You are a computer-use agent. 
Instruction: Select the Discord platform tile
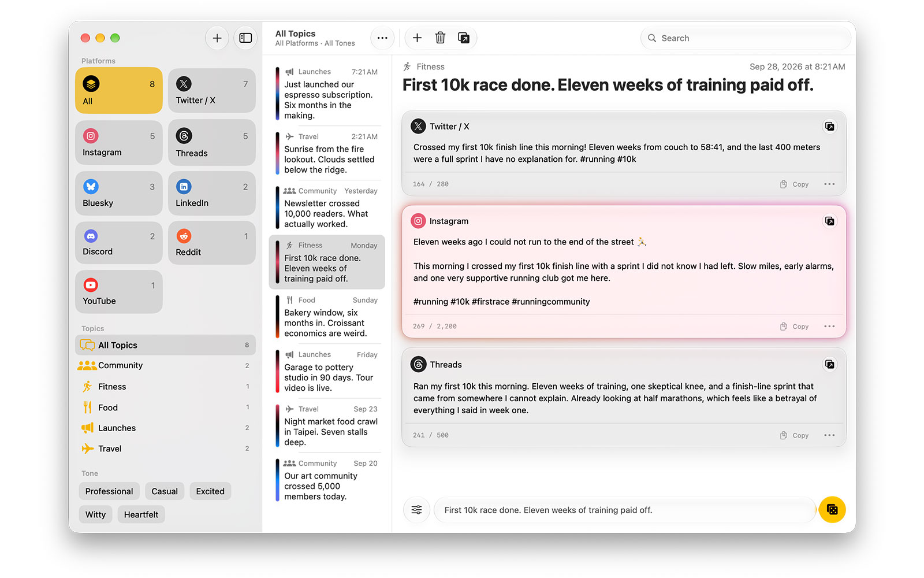tap(119, 243)
